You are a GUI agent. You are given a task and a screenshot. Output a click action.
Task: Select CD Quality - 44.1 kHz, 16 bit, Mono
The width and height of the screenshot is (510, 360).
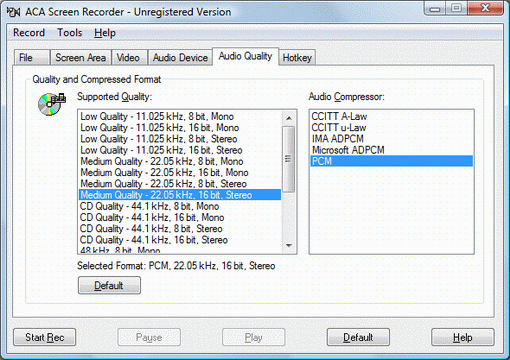(180, 217)
